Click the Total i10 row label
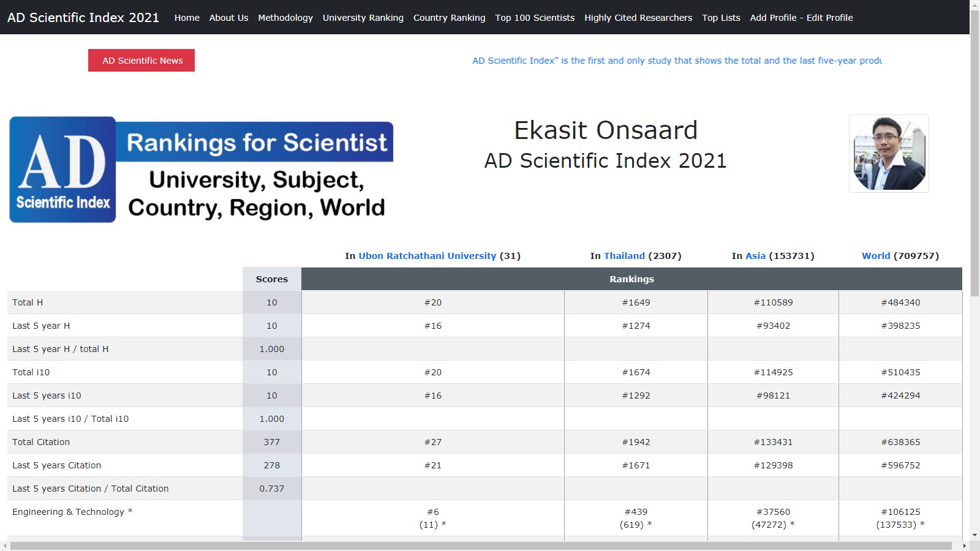980x551 pixels. pos(31,372)
